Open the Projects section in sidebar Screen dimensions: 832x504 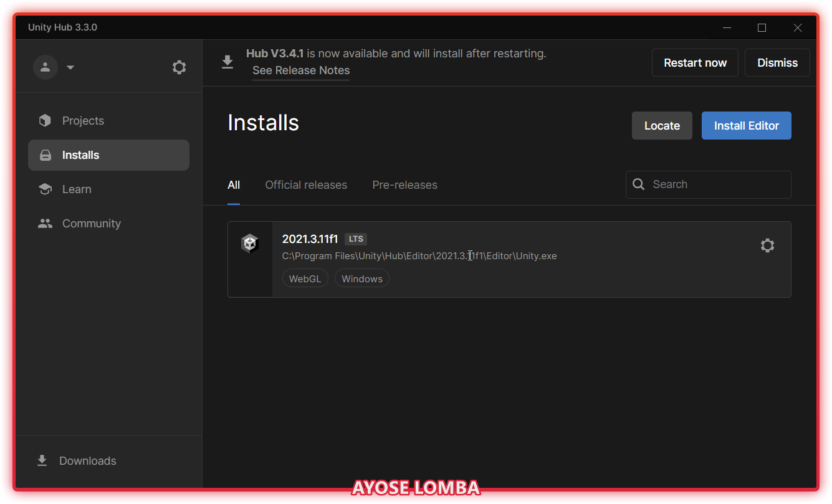pos(83,121)
